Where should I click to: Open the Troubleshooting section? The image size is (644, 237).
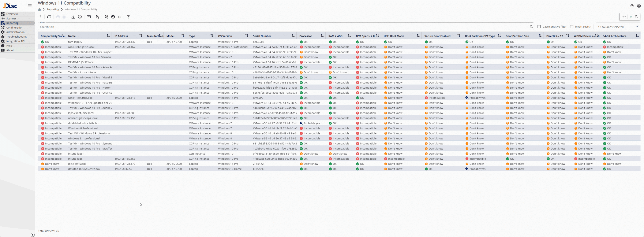click(x=16, y=37)
